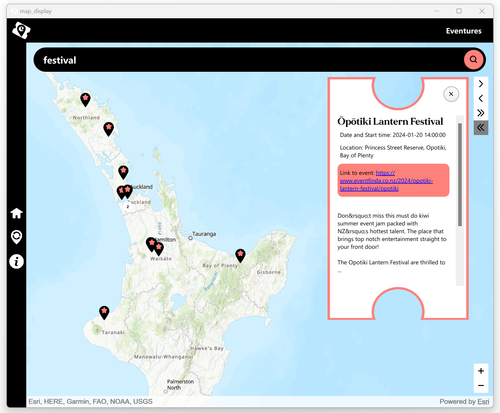Click the Palmerston North label on map
This screenshot has width=500, height=413.
tap(180, 384)
